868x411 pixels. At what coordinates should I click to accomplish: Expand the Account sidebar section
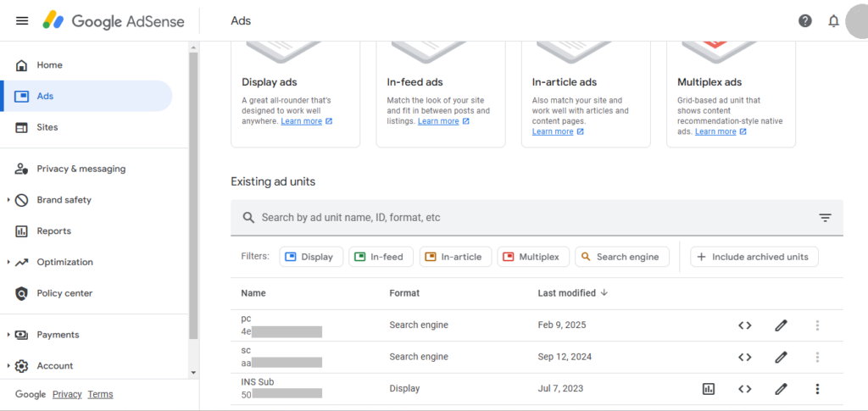[8, 365]
